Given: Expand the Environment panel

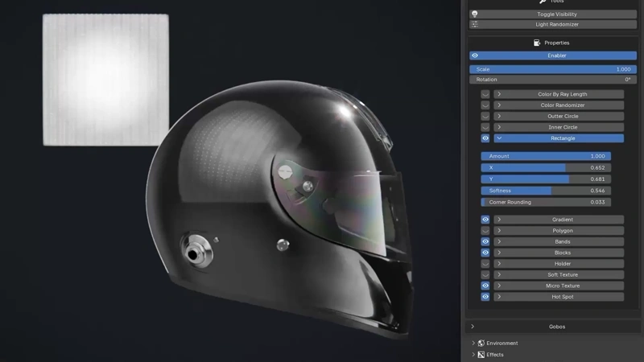Looking at the screenshot, I should click(473, 343).
